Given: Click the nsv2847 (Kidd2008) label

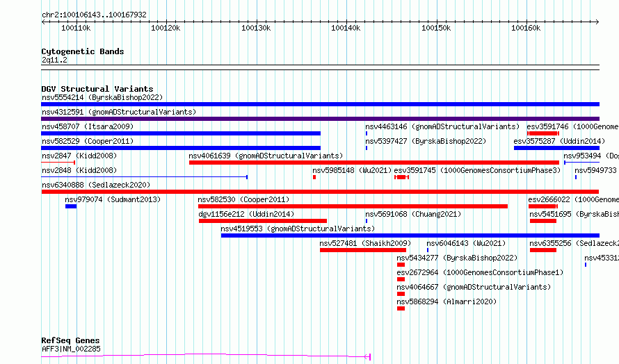Looking at the screenshot, I should 79,156.
